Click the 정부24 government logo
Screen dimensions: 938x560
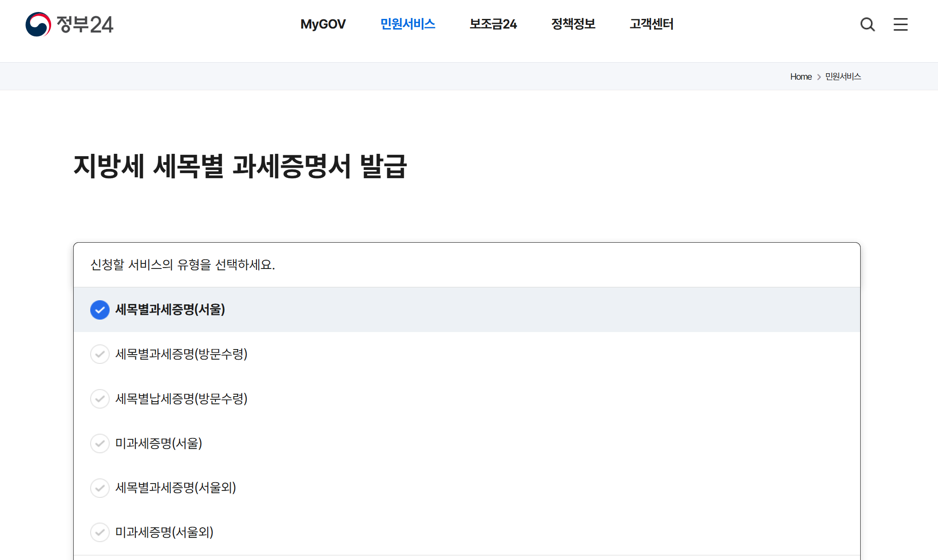click(69, 25)
